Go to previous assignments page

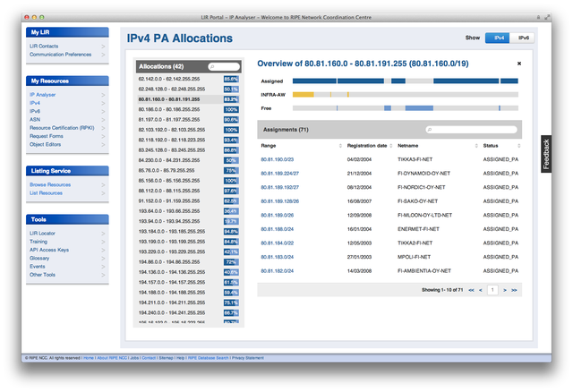click(481, 290)
